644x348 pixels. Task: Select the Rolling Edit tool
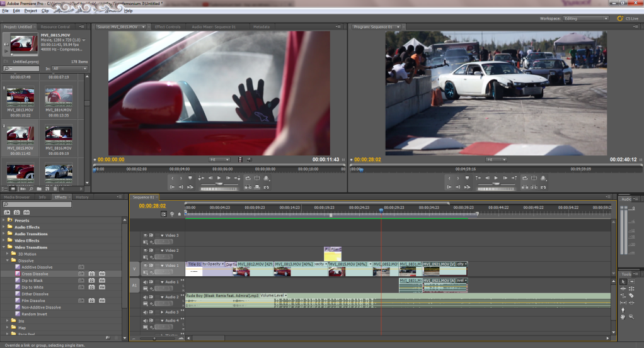tap(631, 288)
